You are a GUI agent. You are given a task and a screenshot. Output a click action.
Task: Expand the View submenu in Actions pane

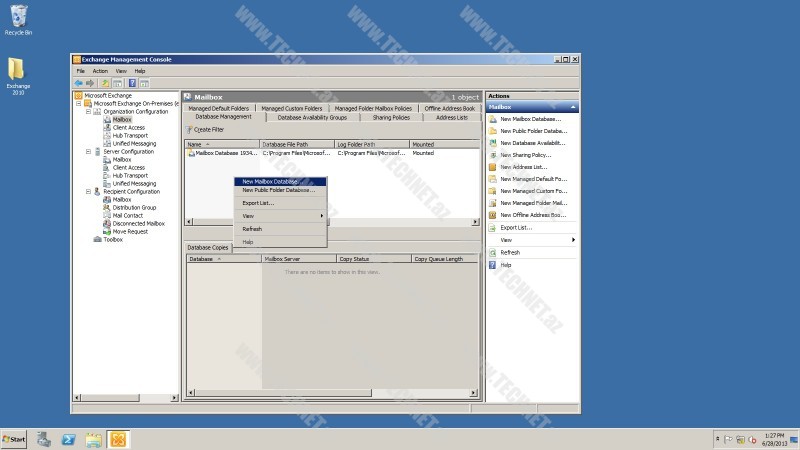573,240
